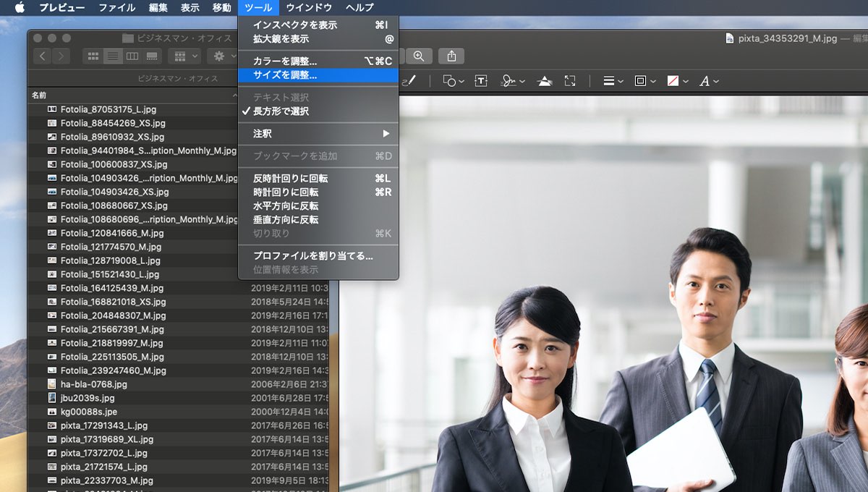Switch Finder to icon grid view

pos(93,56)
